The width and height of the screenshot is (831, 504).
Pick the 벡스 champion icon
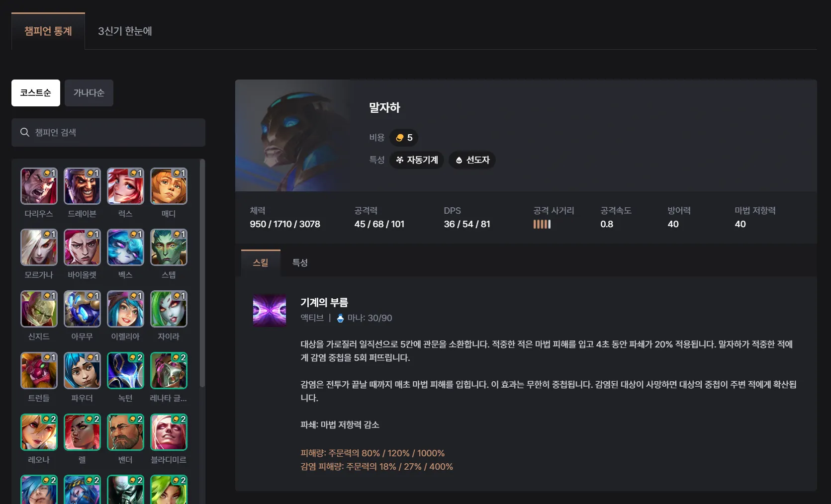(125, 248)
